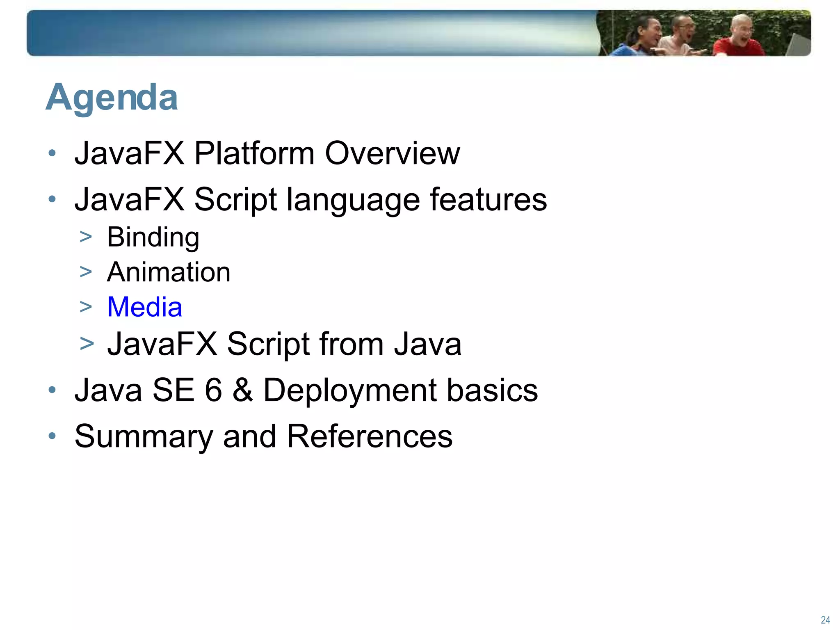Click the Binding sub-item
840x630 pixels.
[153, 238]
